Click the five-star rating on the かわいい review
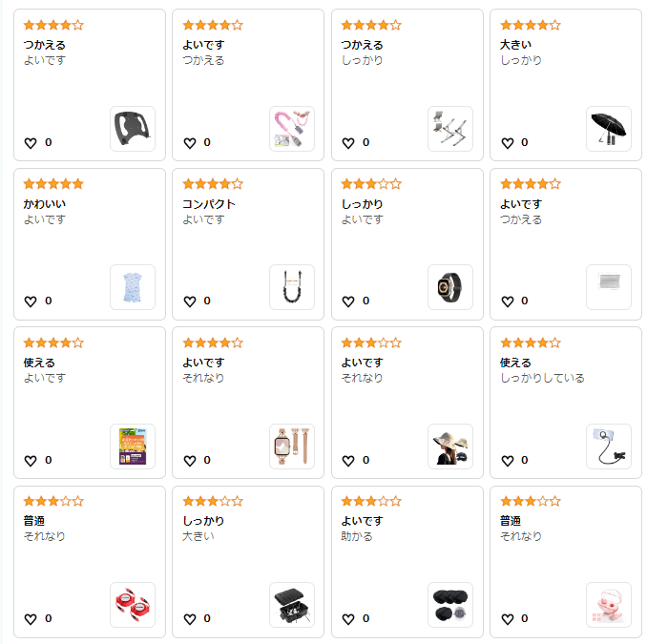647x644 pixels. (x=53, y=184)
